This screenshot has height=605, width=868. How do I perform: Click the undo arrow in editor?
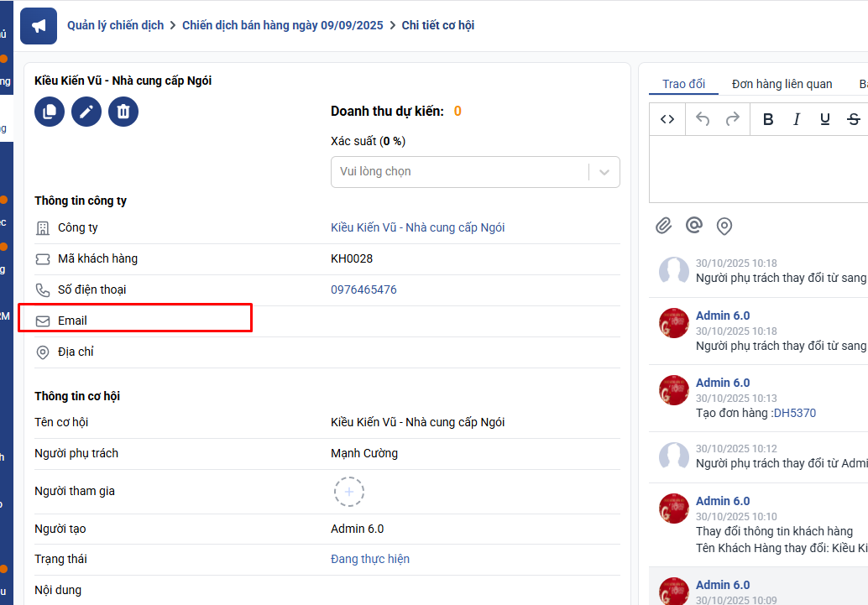pos(703,119)
